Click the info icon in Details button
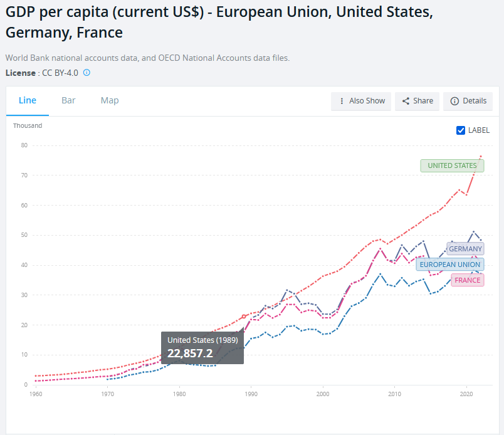Image resolution: width=504 pixels, height=435 pixels. click(454, 101)
